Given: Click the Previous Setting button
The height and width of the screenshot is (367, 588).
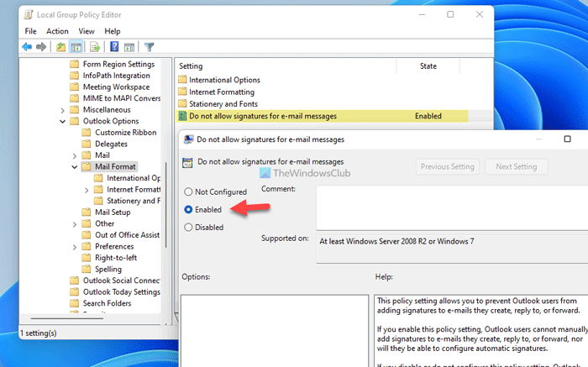Looking at the screenshot, I should (448, 167).
